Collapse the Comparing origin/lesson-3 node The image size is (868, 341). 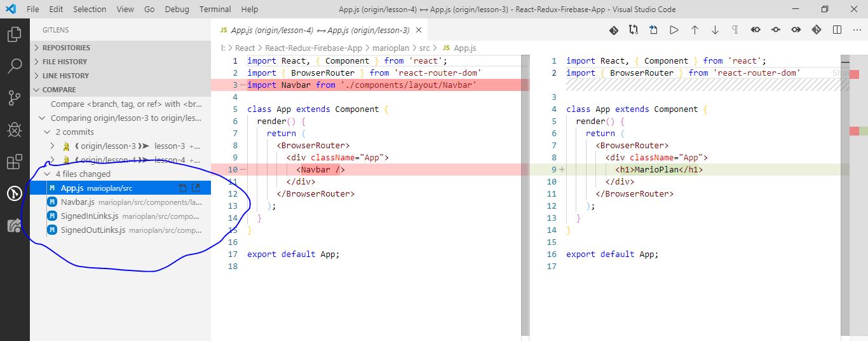click(x=42, y=118)
